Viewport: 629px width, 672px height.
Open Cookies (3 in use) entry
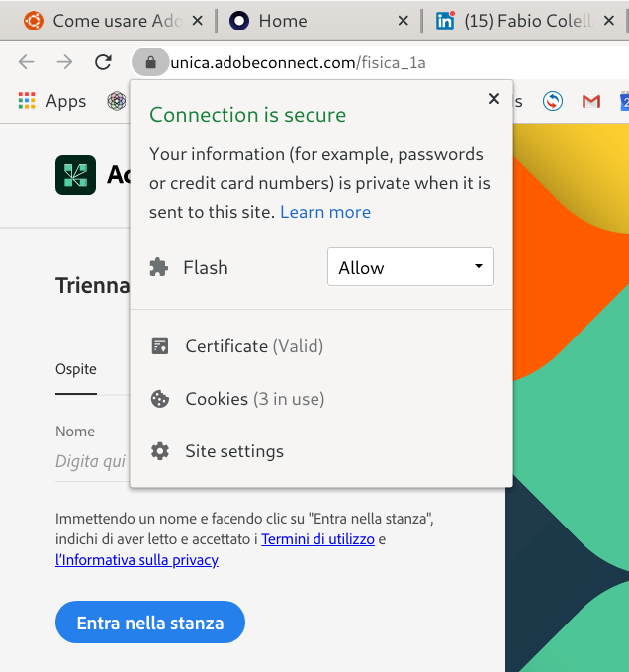(254, 399)
